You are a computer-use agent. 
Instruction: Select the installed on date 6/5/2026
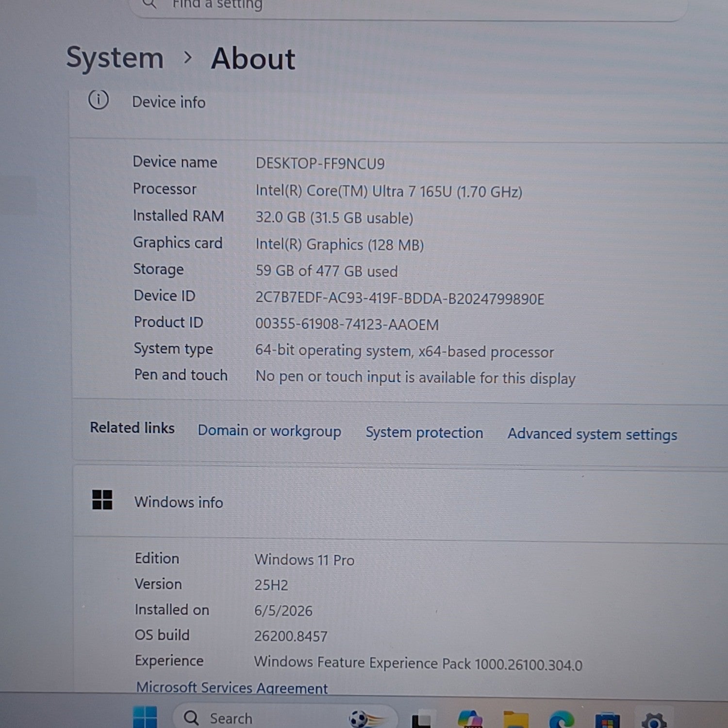pyautogui.click(x=283, y=611)
